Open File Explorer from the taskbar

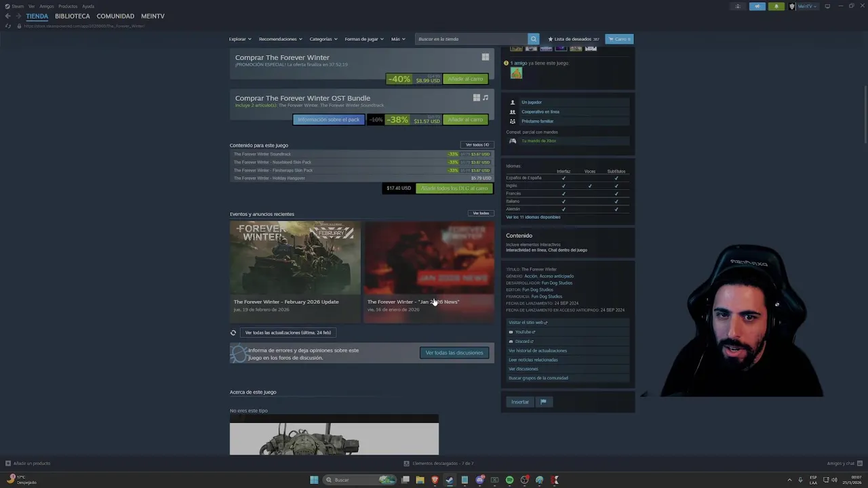tap(420, 480)
